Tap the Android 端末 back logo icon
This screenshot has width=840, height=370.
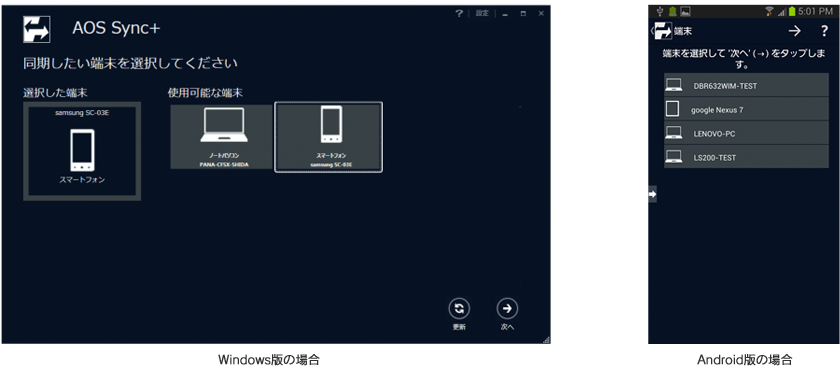[x=662, y=31]
